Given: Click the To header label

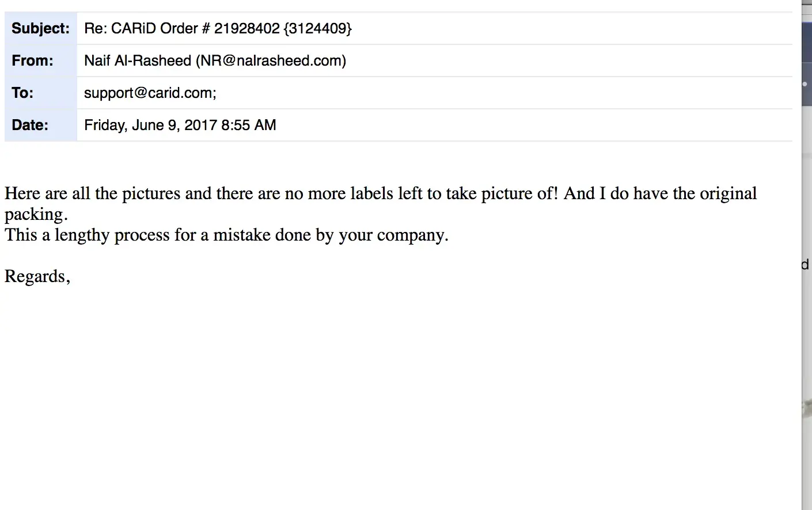Looking at the screenshot, I should 22,93.
